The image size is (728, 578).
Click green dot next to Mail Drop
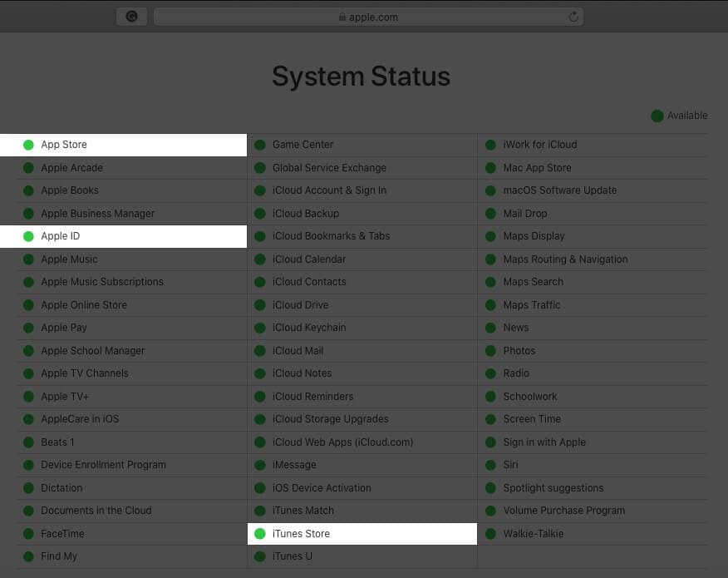tap(491, 214)
